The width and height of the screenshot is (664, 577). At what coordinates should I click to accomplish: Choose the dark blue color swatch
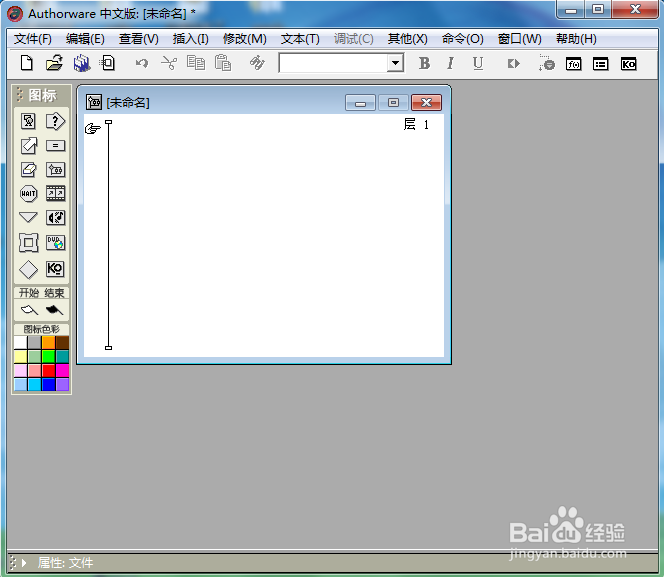(49, 384)
